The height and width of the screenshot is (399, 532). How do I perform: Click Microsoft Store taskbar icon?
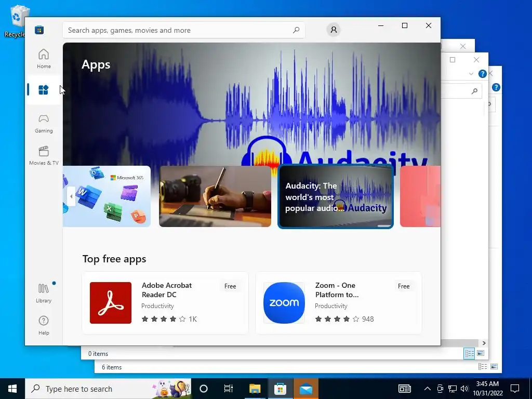(x=280, y=389)
